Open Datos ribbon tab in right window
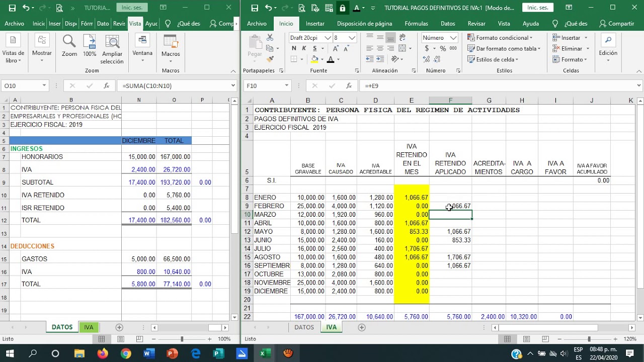This screenshot has height=362, width=644. pyautogui.click(x=448, y=24)
